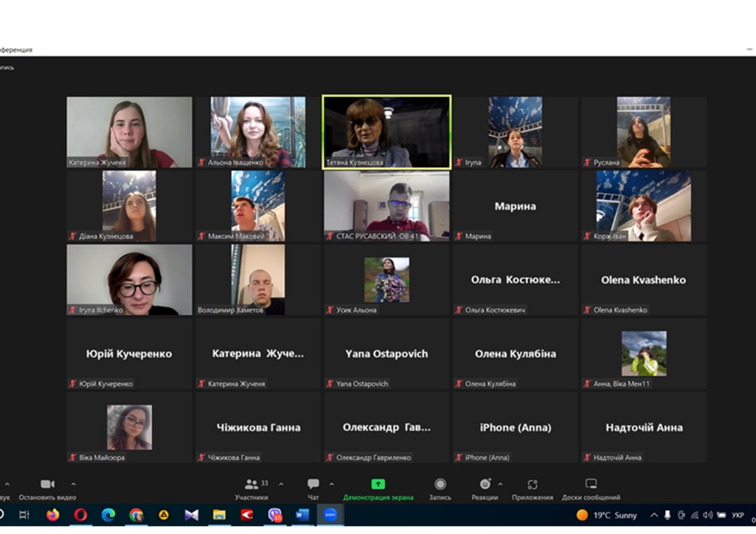Click the Марина participant tile
This screenshot has width=756, height=534.
pyautogui.click(x=515, y=206)
